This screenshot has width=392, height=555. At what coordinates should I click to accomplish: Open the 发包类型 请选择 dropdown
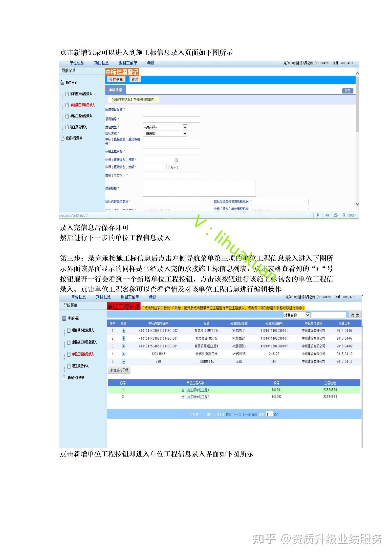(x=165, y=127)
